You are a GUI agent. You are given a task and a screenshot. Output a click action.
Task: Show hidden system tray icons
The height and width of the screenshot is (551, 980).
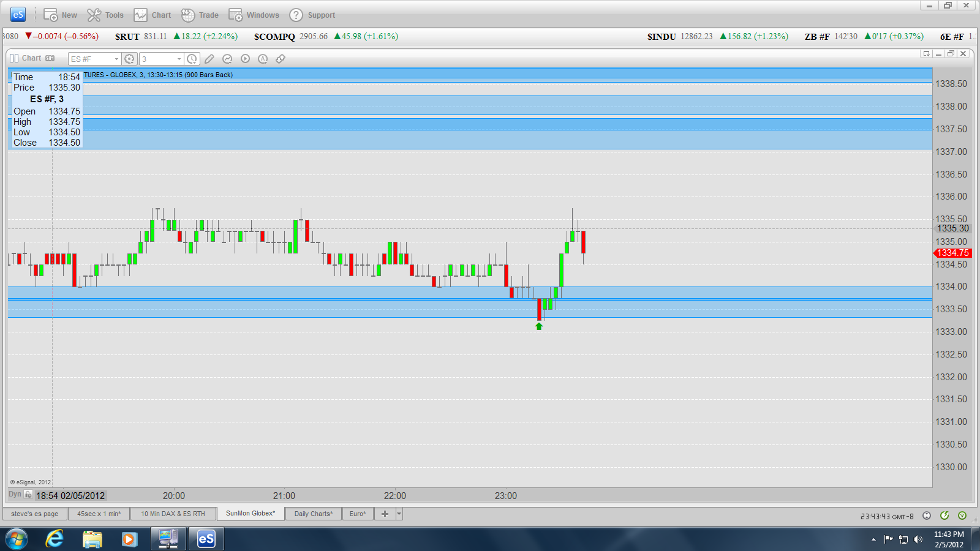click(873, 539)
